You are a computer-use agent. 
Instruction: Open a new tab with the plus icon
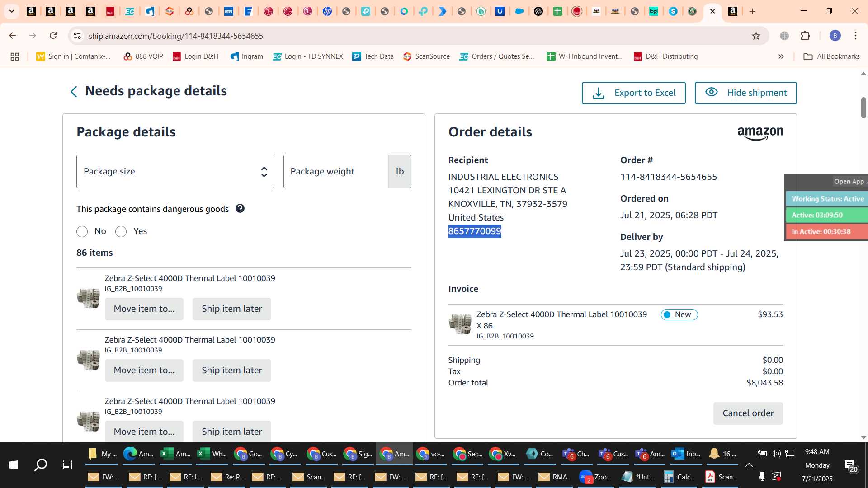point(752,11)
